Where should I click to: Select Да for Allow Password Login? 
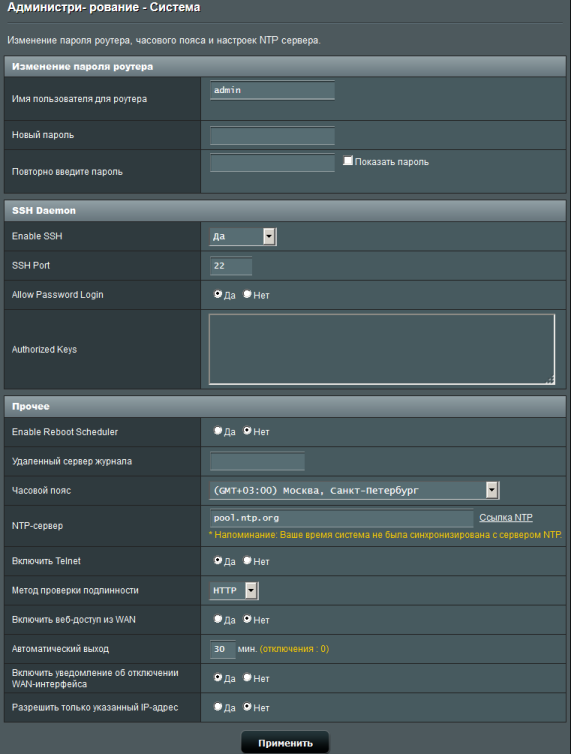[x=218, y=294]
